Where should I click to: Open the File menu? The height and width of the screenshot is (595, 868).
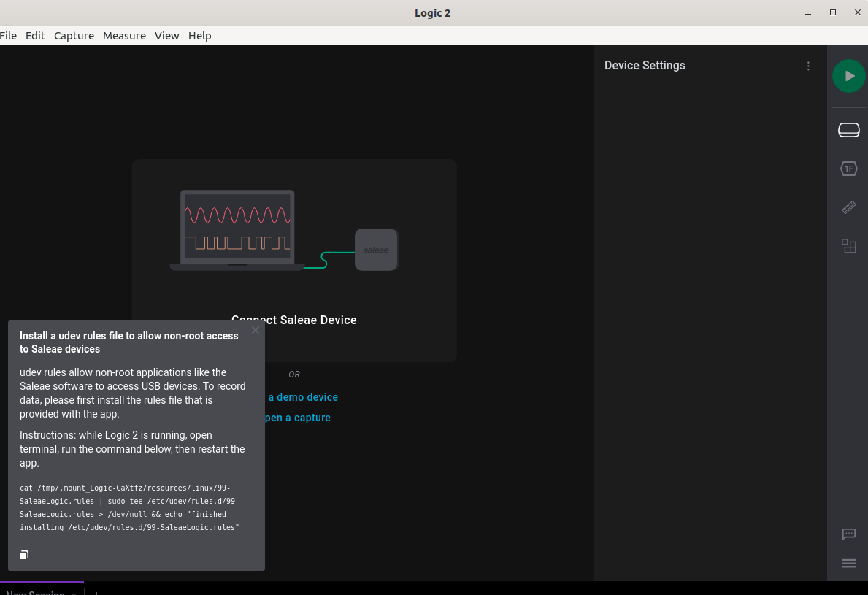pyautogui.click(x=8, y=36)
